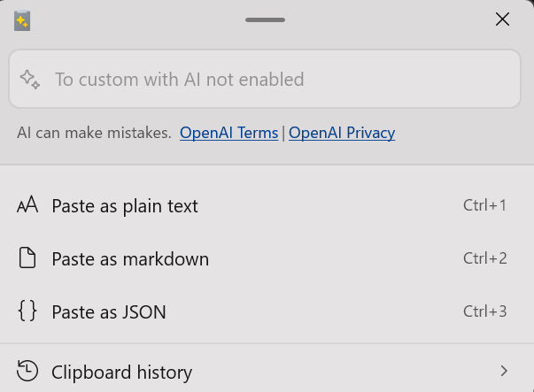The height and width of the screenshot is (392, 534).
Task: Choose Paste as markdown option
Action: (x=267, y=258)
